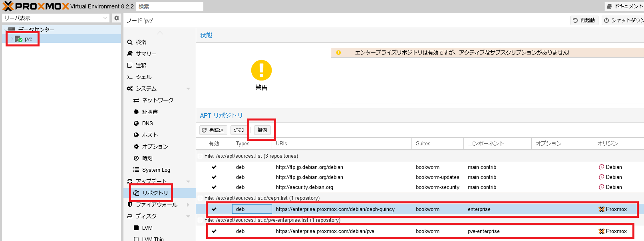
Task: Select the pve node in the tree
Action: coord(28,39)
